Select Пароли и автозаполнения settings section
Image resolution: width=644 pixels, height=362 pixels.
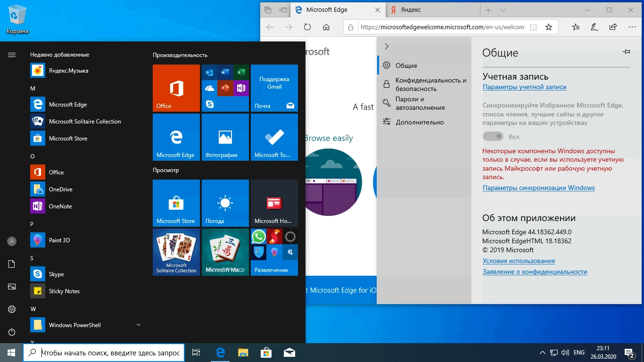(x=424, y=103)
